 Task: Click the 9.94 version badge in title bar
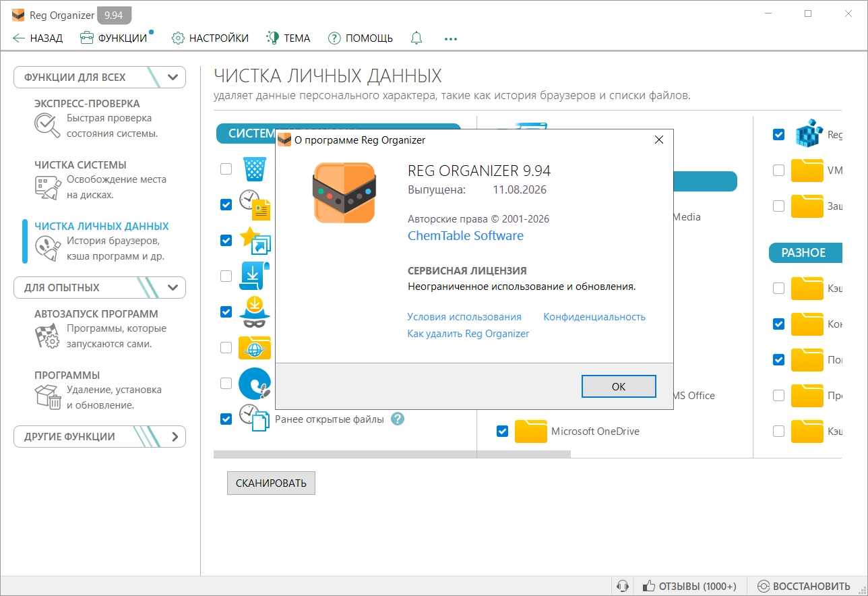point(115,15)
